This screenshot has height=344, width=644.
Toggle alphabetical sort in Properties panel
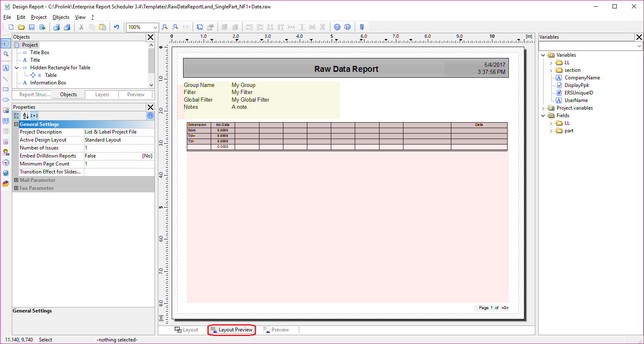[x=25, y=116]
